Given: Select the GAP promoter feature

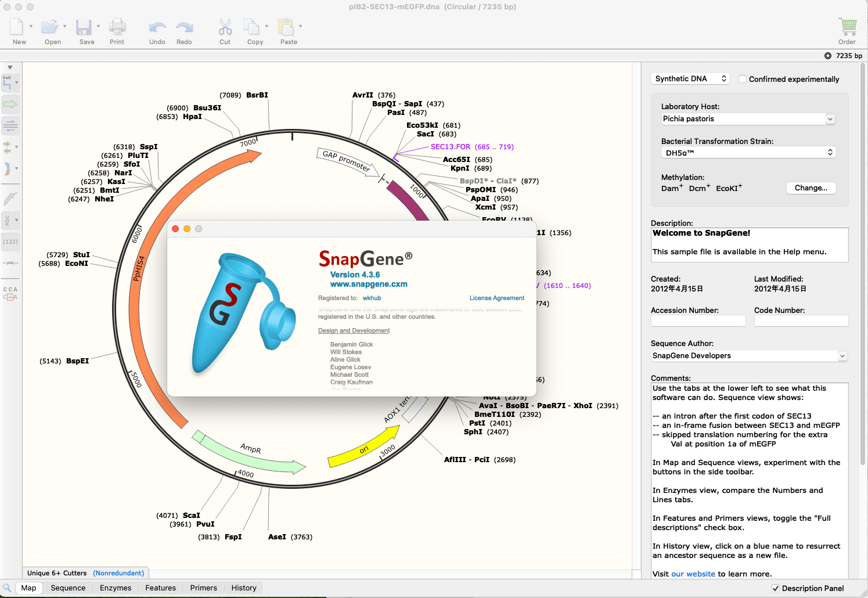Looking at the screenshot, I should tap(347, 161).
